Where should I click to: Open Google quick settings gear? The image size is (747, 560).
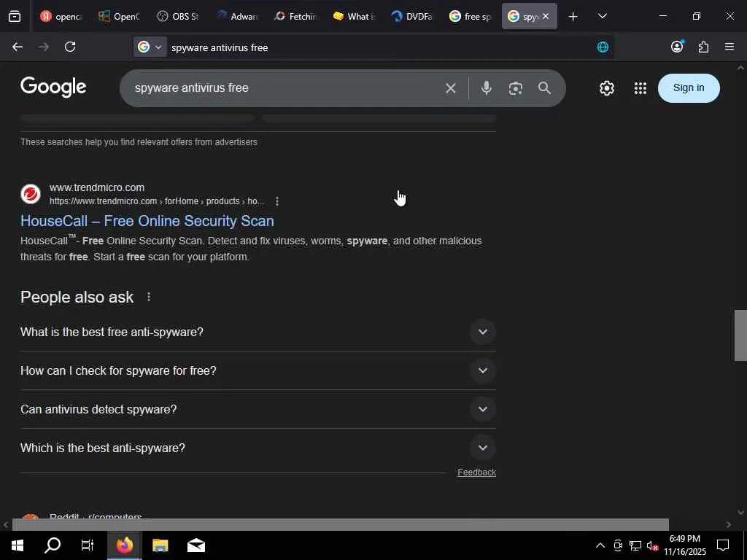[x=606, y=88]
